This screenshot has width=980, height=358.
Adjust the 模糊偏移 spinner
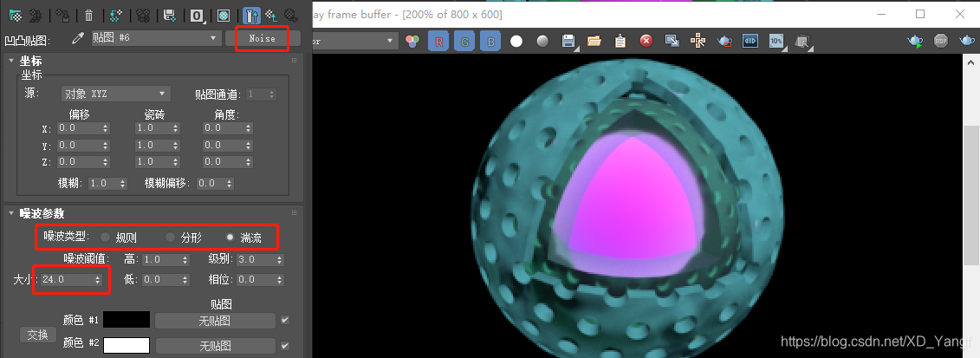pyautogui.click(x=230, y=184)
